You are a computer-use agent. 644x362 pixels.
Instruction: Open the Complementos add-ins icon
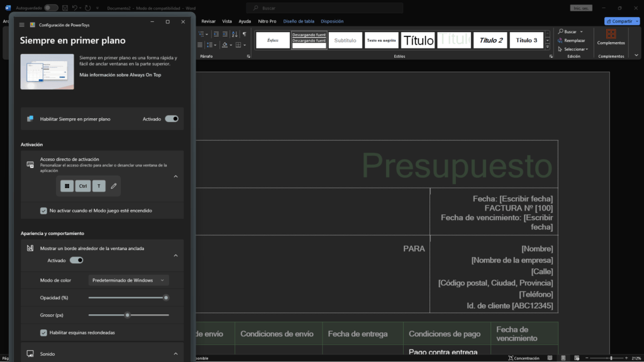coord(611,34)
